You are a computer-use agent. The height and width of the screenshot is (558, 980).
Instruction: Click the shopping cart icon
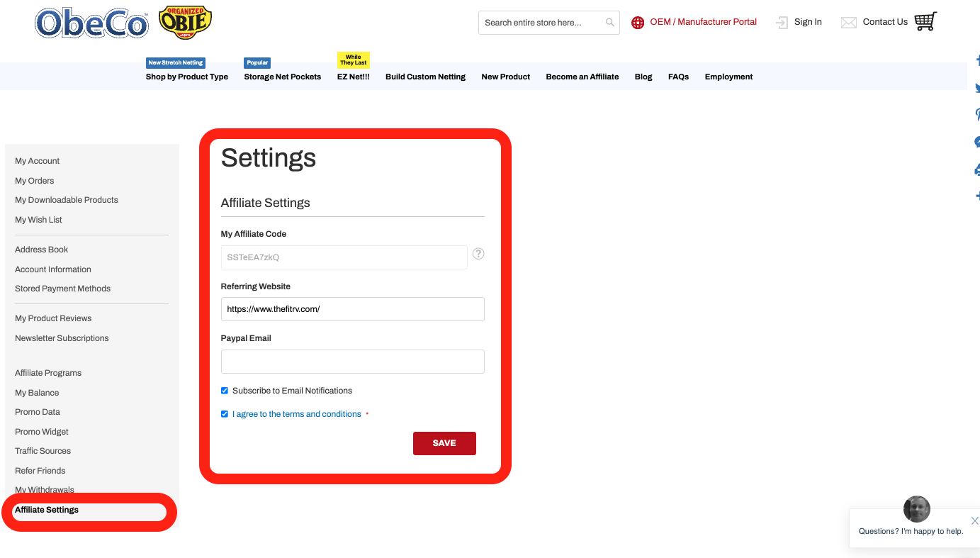pos(925,22)
